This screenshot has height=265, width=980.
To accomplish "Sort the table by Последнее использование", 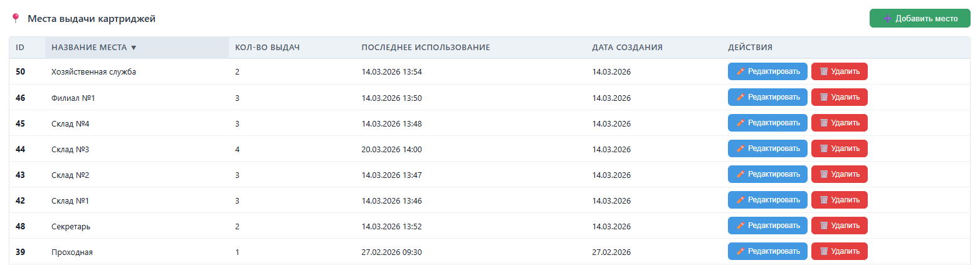I will pyautogui.click(x=426, y=48).
